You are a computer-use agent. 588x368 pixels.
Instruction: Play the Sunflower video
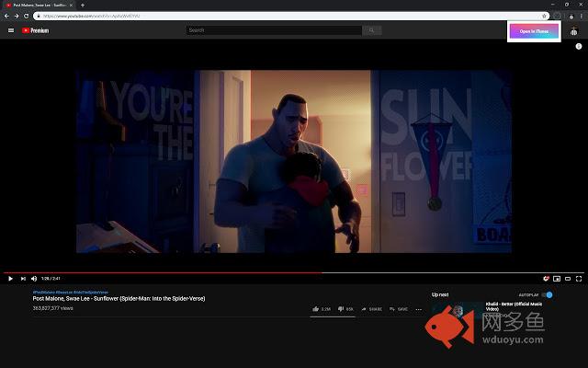[x=10, y=279]
